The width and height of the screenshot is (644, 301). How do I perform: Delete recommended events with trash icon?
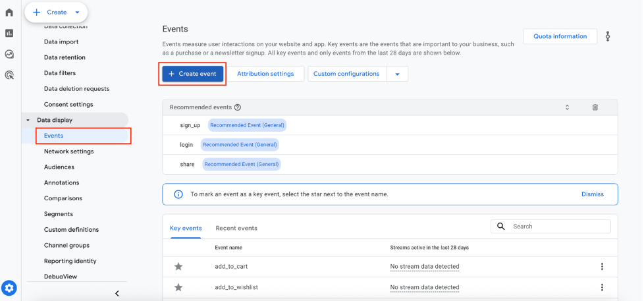[x=595, y=107]
